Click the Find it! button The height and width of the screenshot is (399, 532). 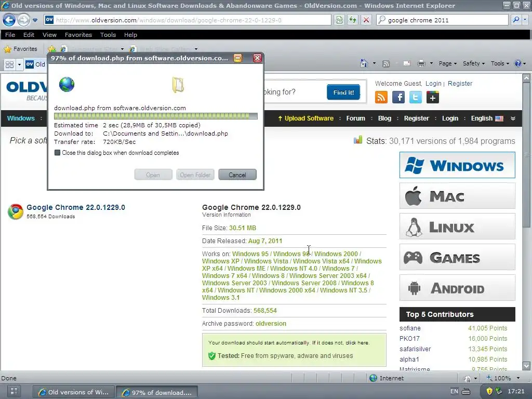coord(343,92)
